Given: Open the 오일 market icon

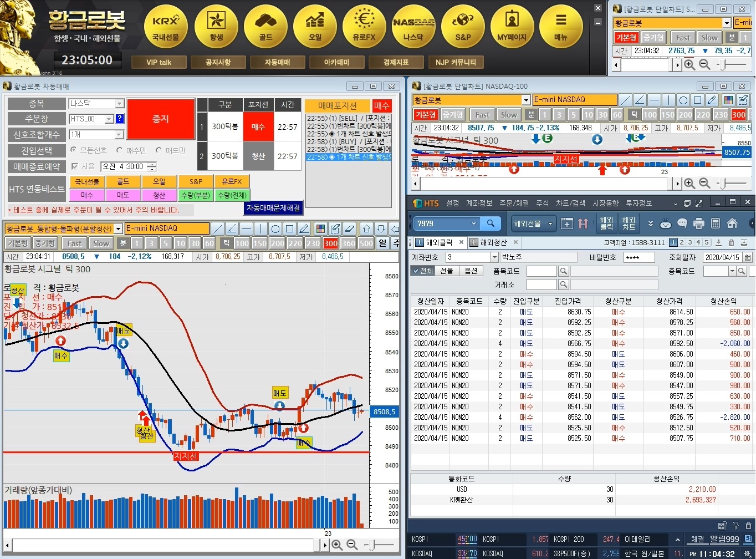Looking at the screenshot, I should point(315,27).
